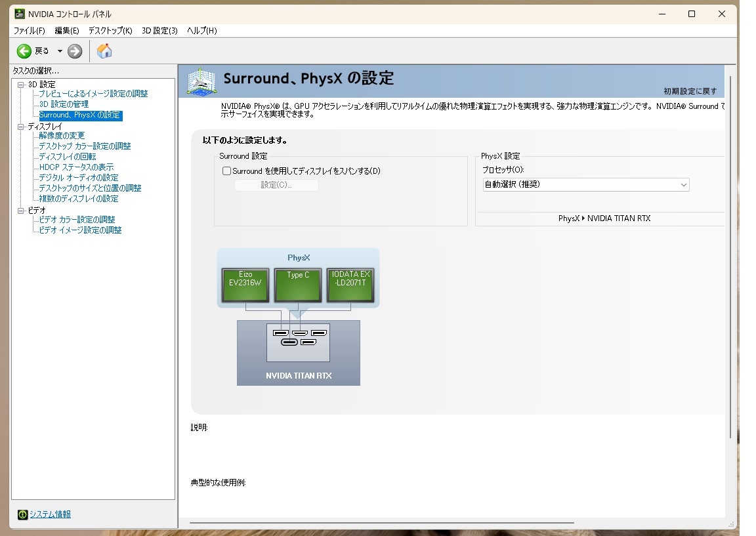The width and height of the screenshot is (756, 536).
Task: Enable Surround display spanning checkbox
Action: pyautogui.click(x=226, y=171)
